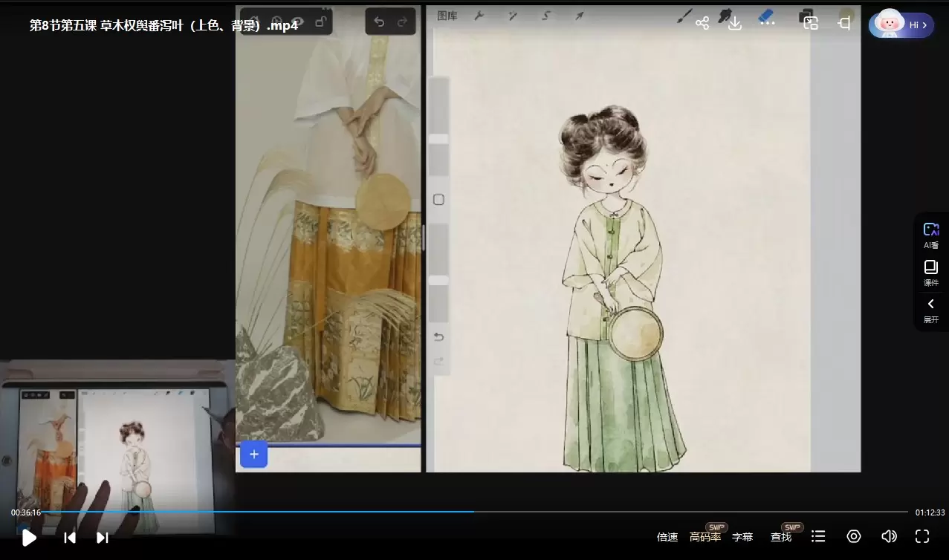The height and width of the screenshot is (560, 949).
Task: Click the 01:12:33 total duration label
Action: tap(930, 512)
